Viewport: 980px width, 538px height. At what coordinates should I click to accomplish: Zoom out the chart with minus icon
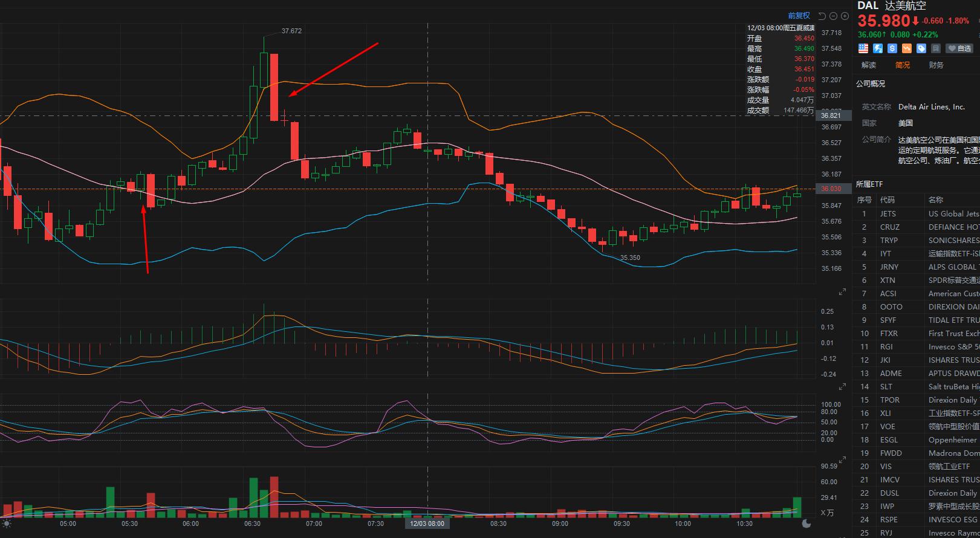pyautogui.click(x=833, y=16)
